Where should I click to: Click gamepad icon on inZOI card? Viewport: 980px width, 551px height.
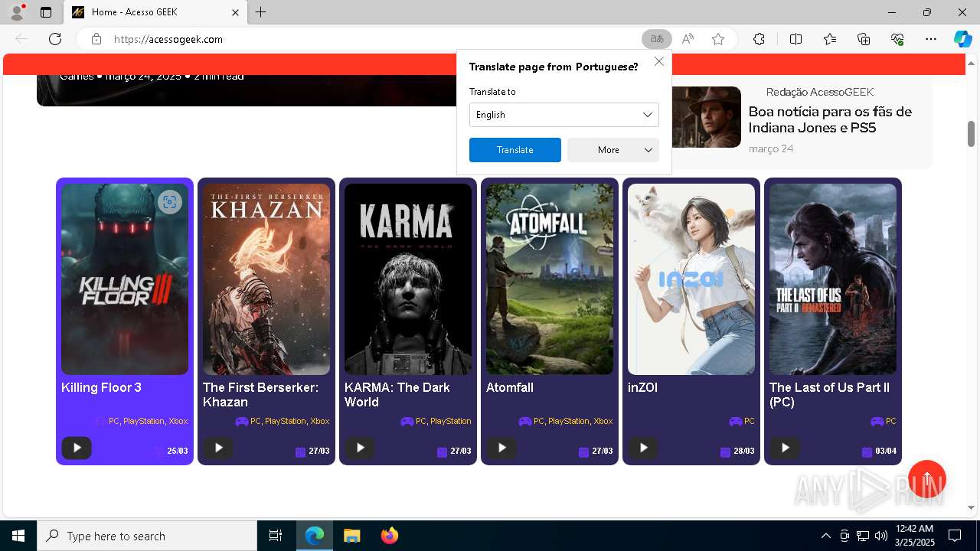(x=735, y=421)
